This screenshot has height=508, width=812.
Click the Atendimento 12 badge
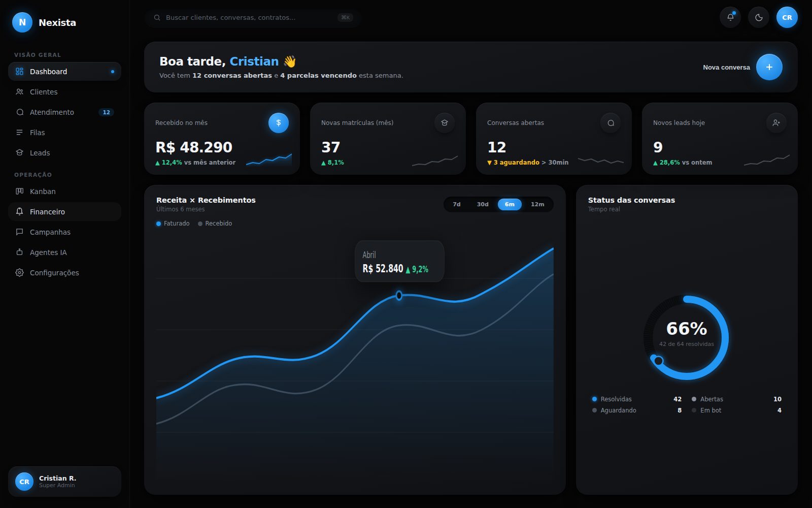(x=106, y=112)
